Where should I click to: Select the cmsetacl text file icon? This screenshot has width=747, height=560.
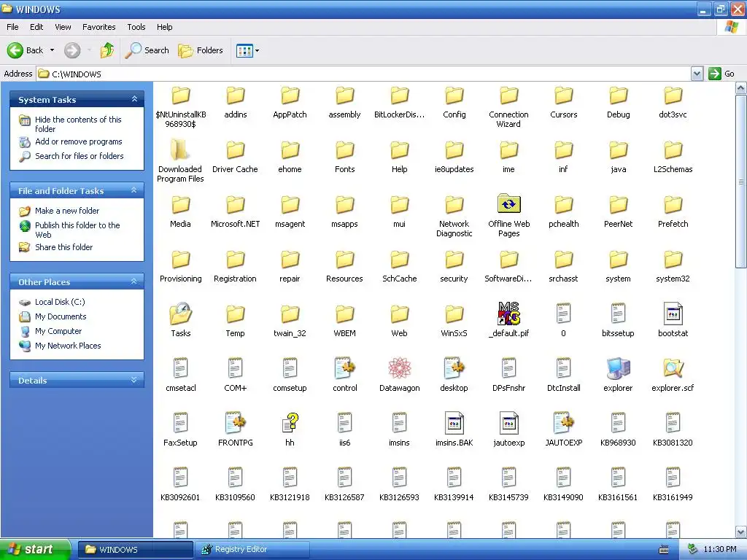click(181, 368)
